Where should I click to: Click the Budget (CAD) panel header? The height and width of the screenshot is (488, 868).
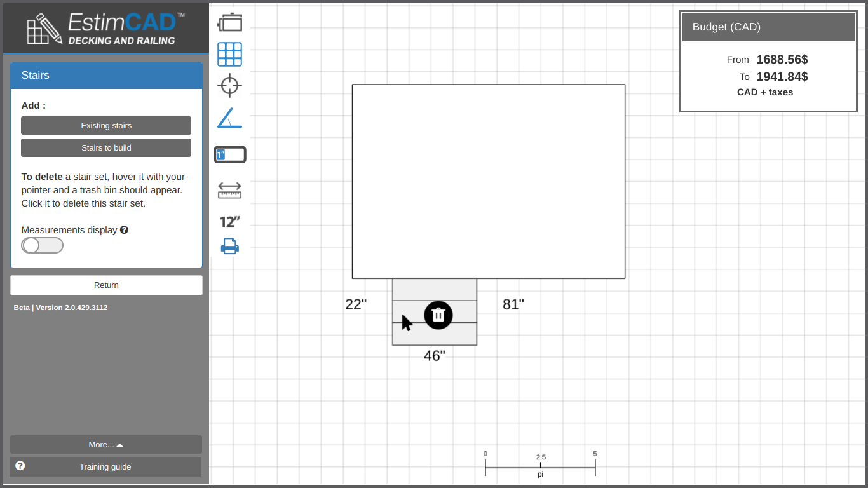coord(768,27)
